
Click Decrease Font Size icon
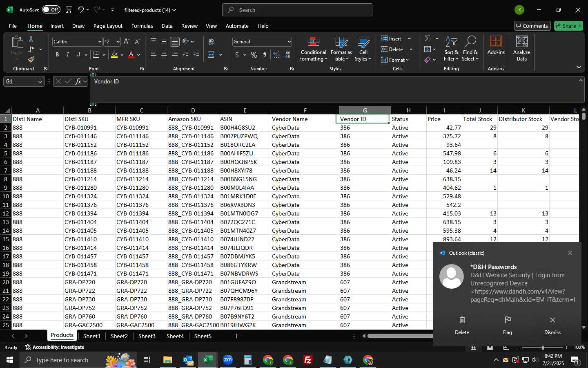pyautogui.click(x=137, y=42)
